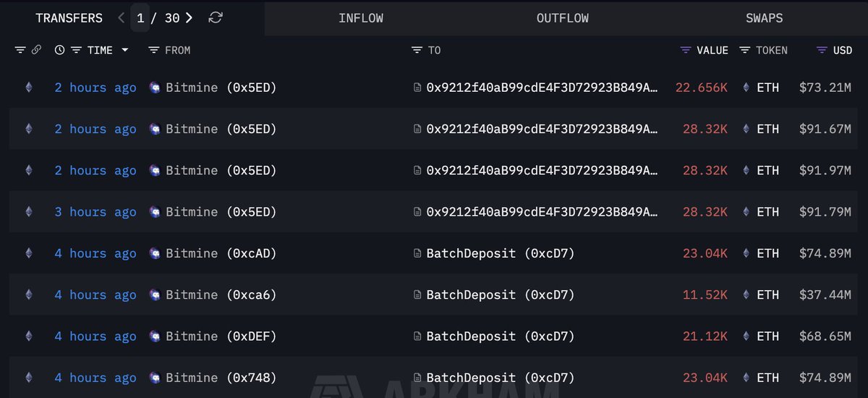Click the contract icon before BatchDeposit in $68.65M row

(417, 336)
